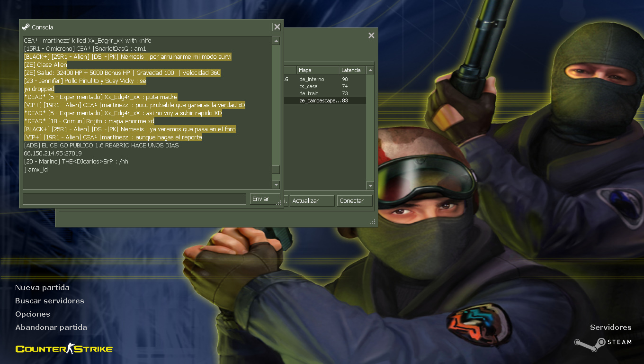
Task: Click the Steam icon in Consola title bar
Action: (x=26, y=27)
